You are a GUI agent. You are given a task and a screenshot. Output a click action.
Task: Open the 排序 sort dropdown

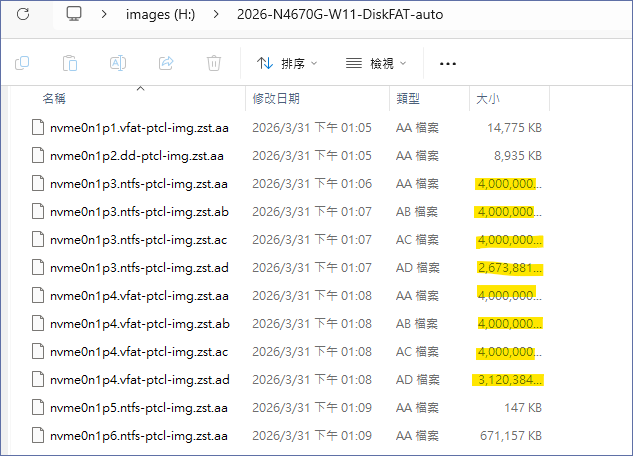(287, 63)
